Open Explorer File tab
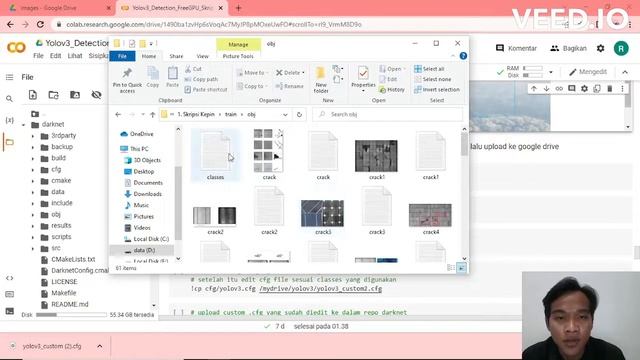This screenshot has width=640, height=360. click(x=122, y=56)
